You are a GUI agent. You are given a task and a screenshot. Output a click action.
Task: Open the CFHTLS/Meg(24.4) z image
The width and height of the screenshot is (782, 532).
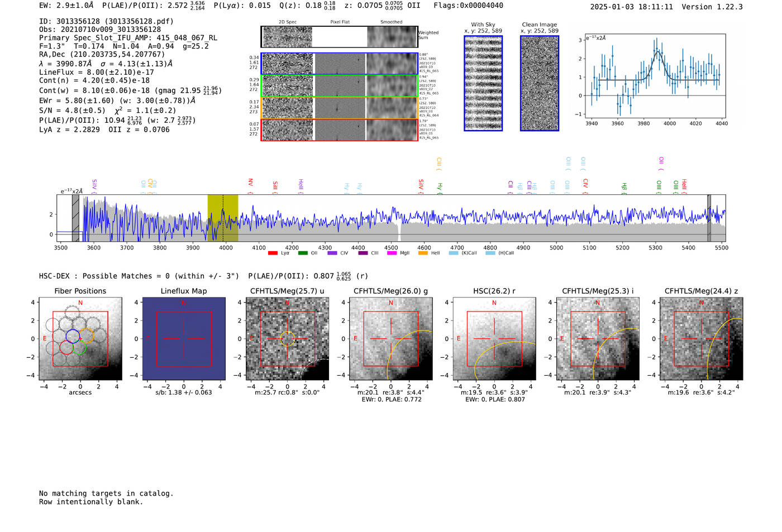[x=702, y=339]
